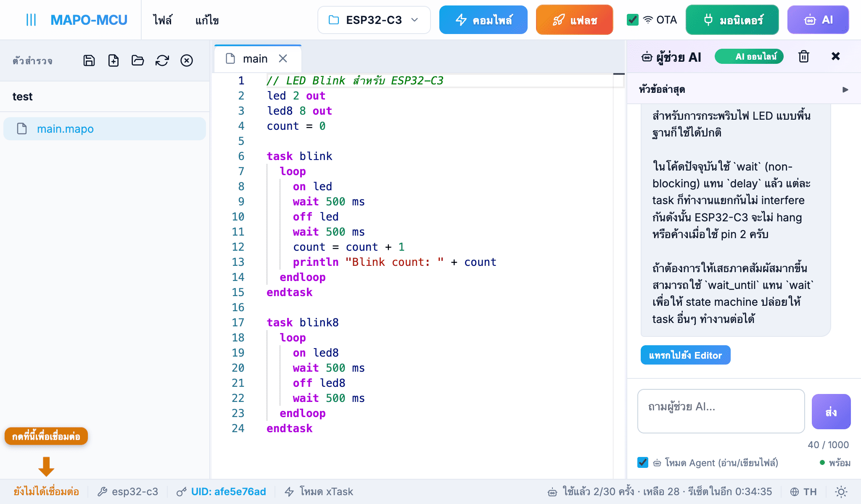Delete AI chat history with trash icon
Image resolution: width=861 pixels, height=504 pixels.
pyautogui.click(x=804, y=56)
